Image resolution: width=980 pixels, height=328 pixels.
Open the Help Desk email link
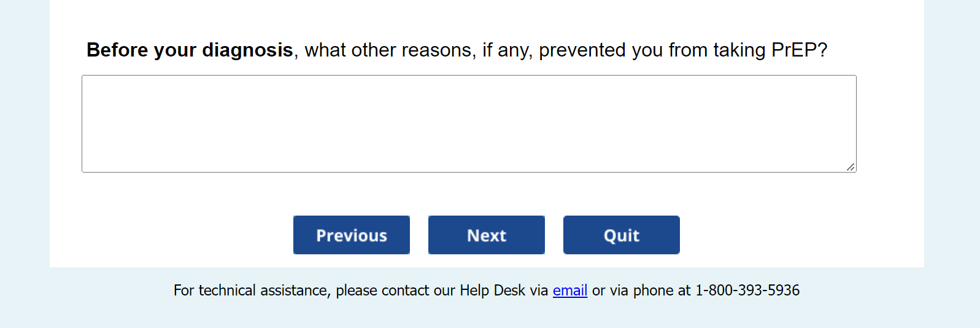[569, 291]
